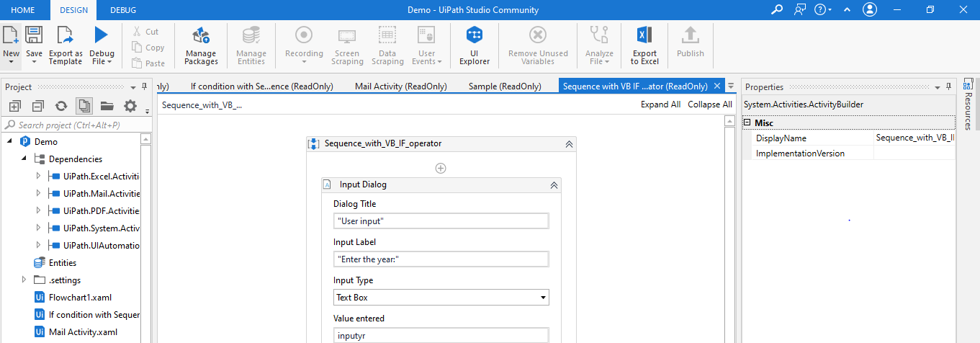Edit the DisplayName property value
Viewport: 980px width, 343px height.
tap(914, 138)
